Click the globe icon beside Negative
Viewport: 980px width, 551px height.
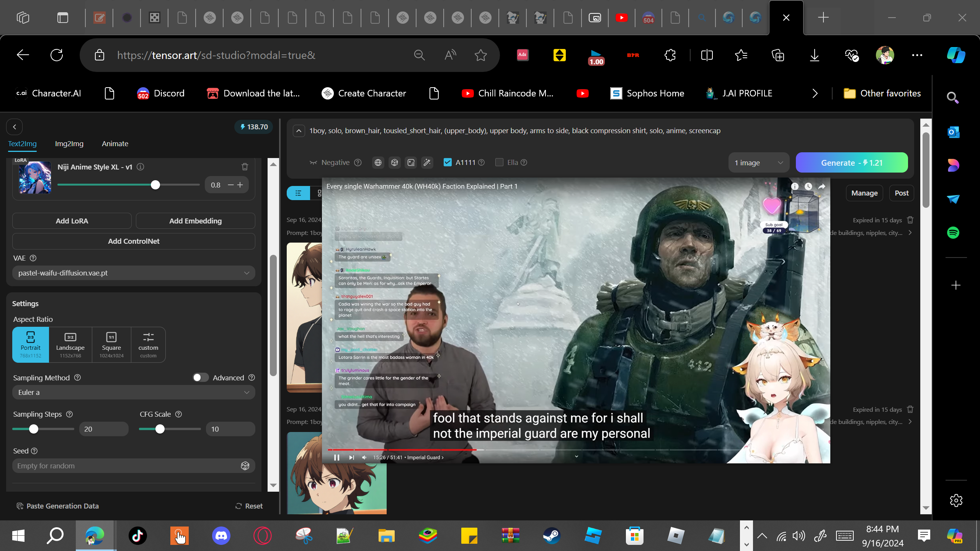point(378,163)
